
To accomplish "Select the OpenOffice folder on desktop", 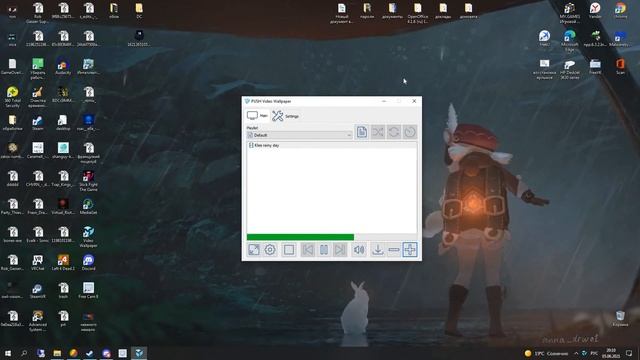I will coord(417,13).
